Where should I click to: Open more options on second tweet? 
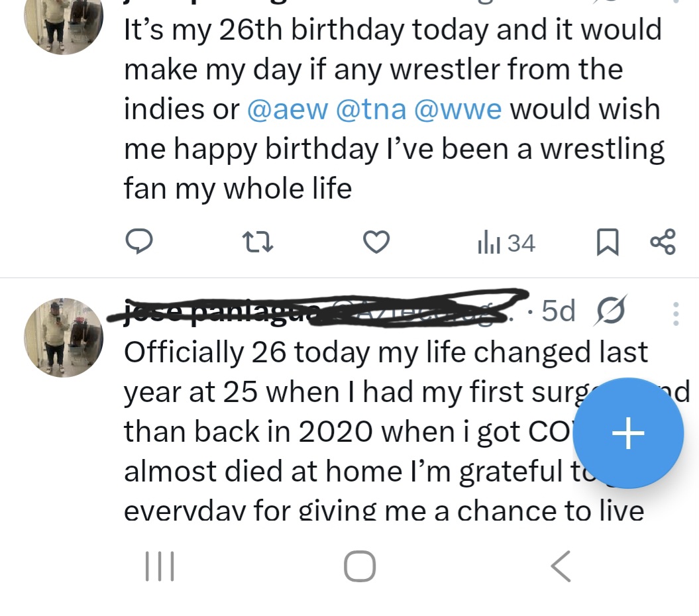(x=675, y=313)
